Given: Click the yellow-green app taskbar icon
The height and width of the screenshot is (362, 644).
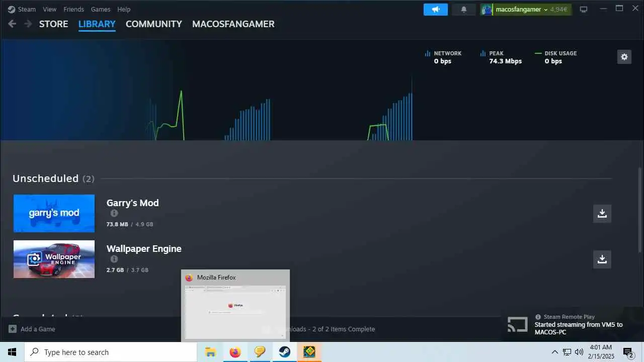Looking at the screenshot, I should click(309, 352).
